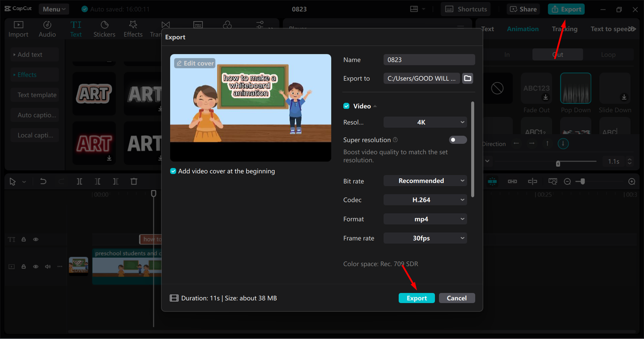Viewport: 644px width, 339px height.
Task: Set animation direction to up arrow
Action: pyautogui.click(x=547, y=144)
